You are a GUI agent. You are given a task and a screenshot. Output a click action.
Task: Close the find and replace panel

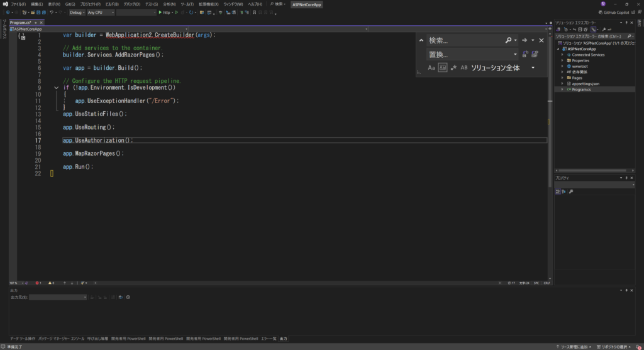541,40
